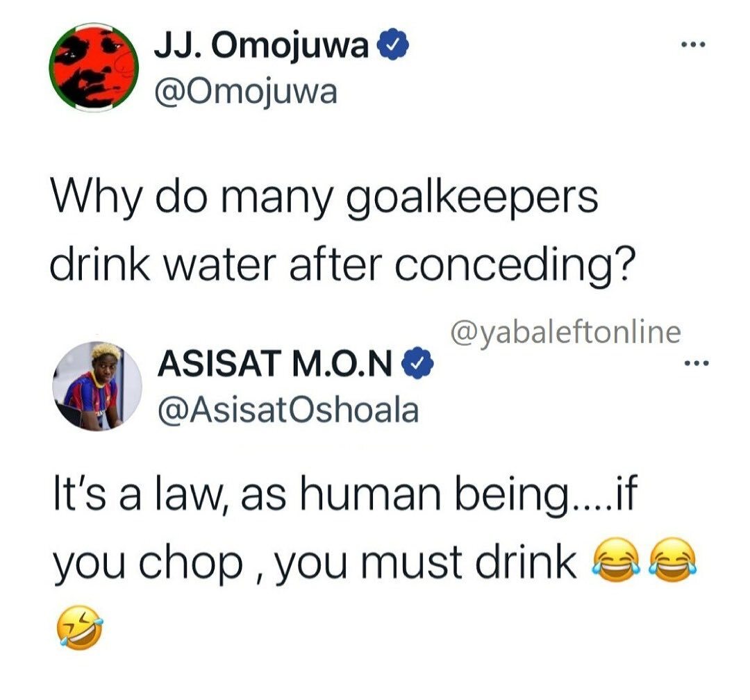Click the JJ. Omojuwa display name

tap(261, 46)
